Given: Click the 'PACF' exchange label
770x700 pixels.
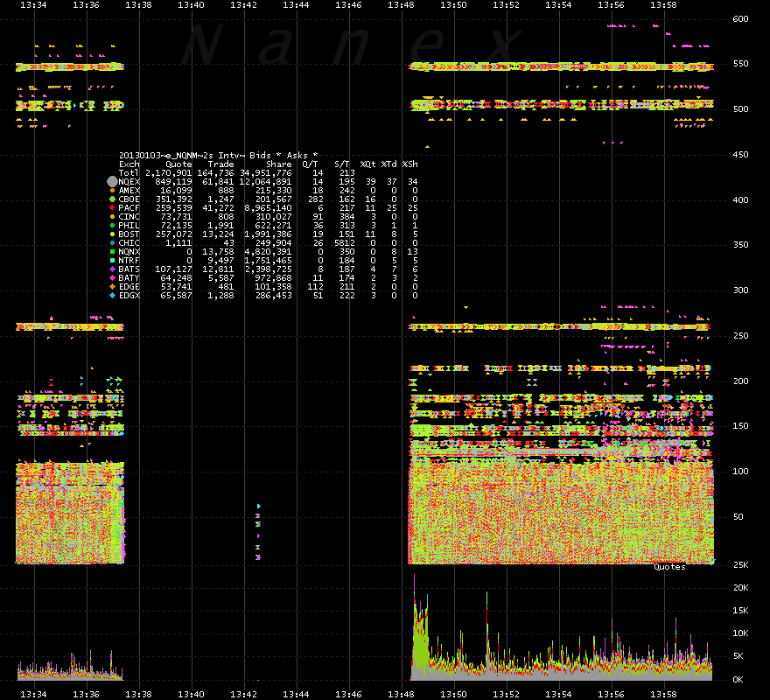Looking at the screenshot, I should [129, 207].
